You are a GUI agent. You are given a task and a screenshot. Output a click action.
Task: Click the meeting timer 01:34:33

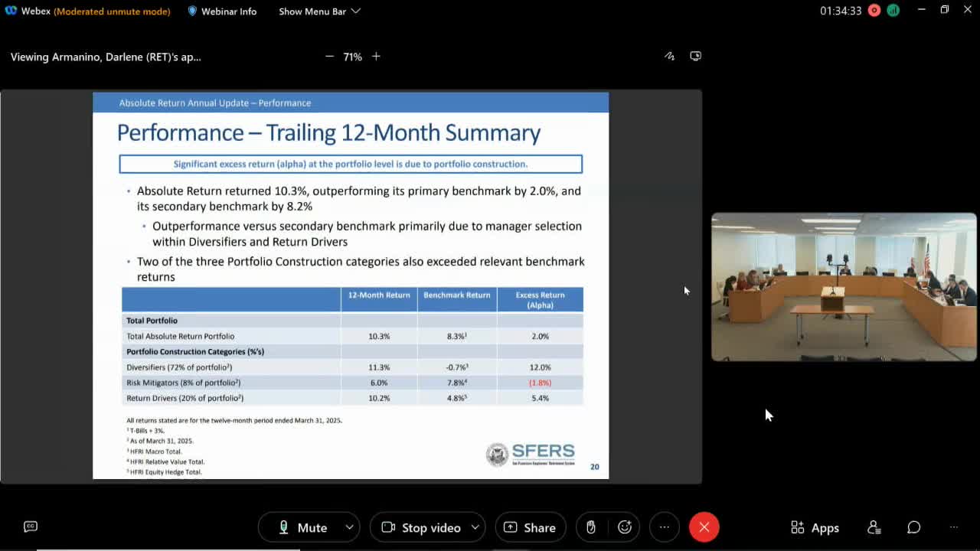pos(841,11)
